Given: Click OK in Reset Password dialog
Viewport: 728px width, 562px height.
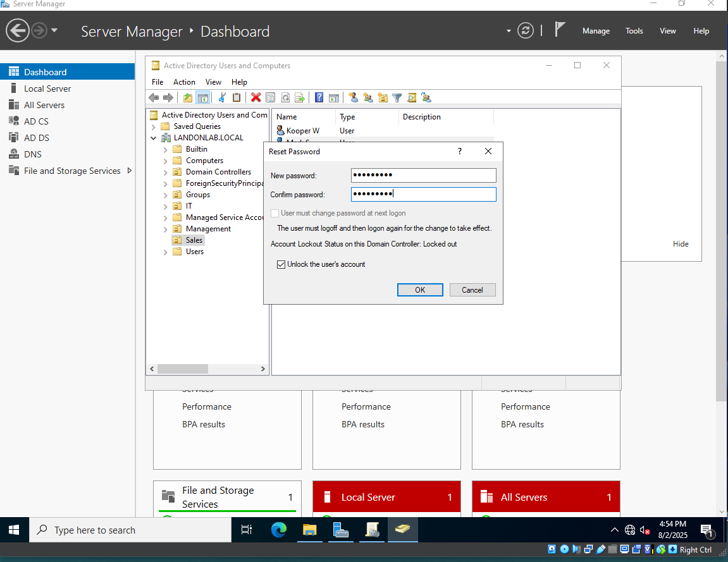Looking at the screenshot, I should [x=420, y=290].
